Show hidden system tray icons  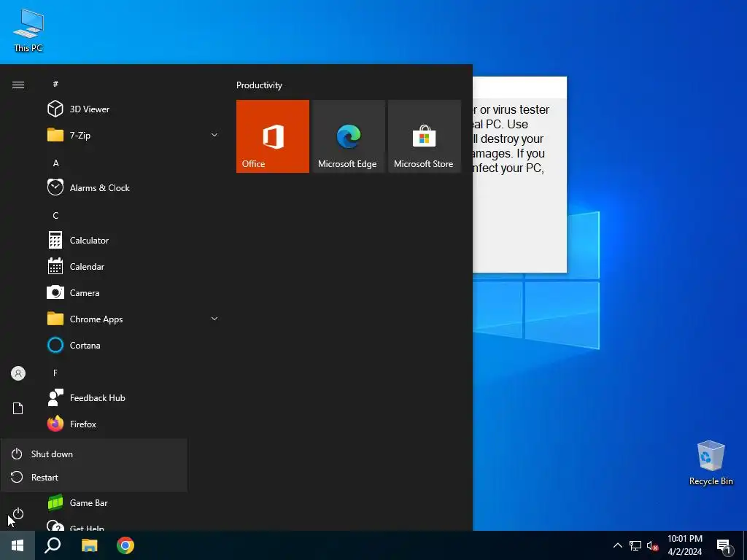pos(617,545)
